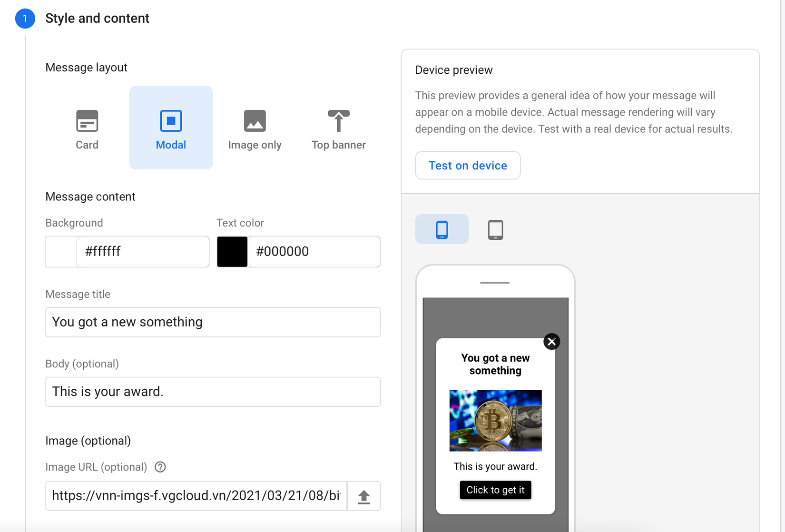The image size is (785, 532).
Task: Focus the Body text field
Action: point(213,392)
